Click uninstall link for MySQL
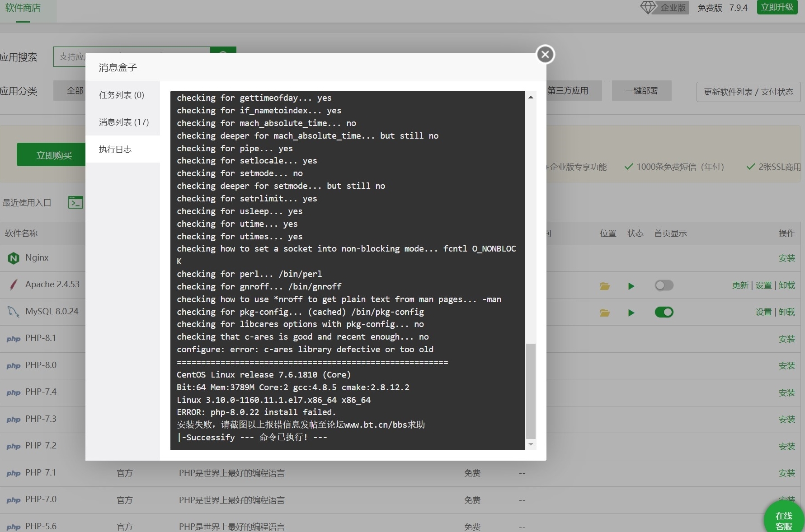Image resolution: width=805 pixels, height=532 pixels. point(786,312)
